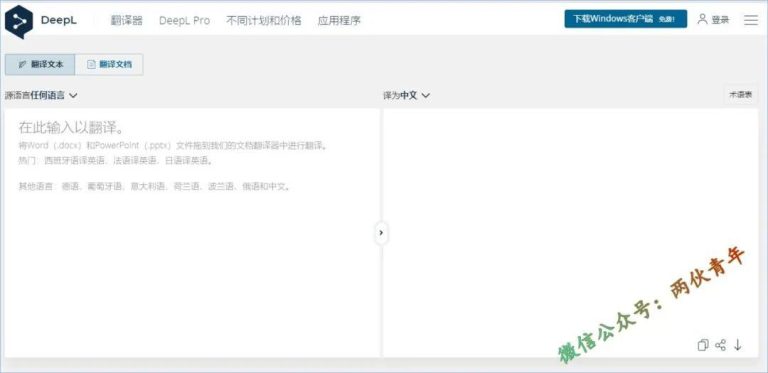This screenshot has width=768, height=373.
Task: Click the DeepL logo icon
Action: tap(19, 22)
